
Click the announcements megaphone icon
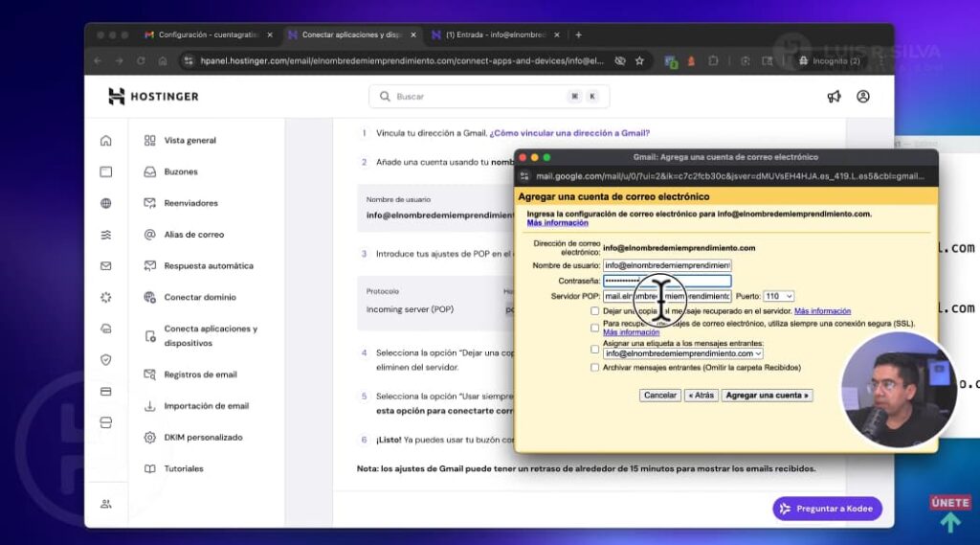tap(834, 97)
